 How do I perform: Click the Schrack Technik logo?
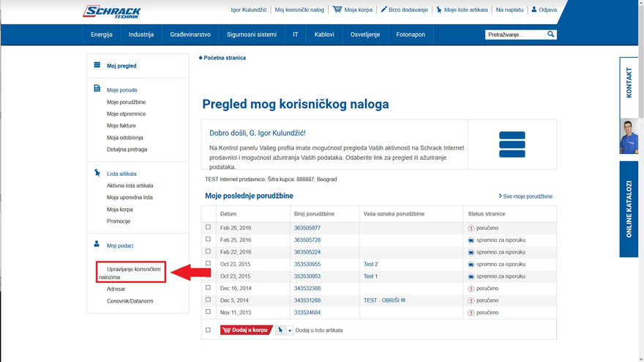coord(112,12)
